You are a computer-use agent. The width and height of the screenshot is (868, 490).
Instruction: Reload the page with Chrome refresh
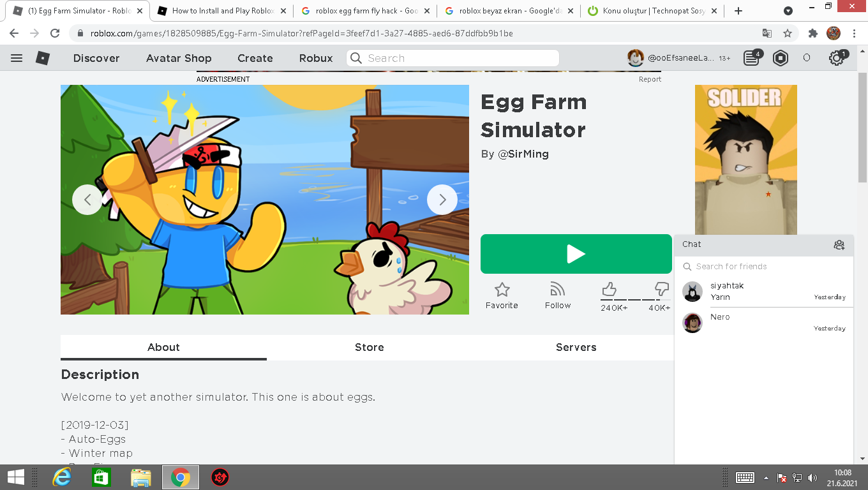tap(55, 33)
